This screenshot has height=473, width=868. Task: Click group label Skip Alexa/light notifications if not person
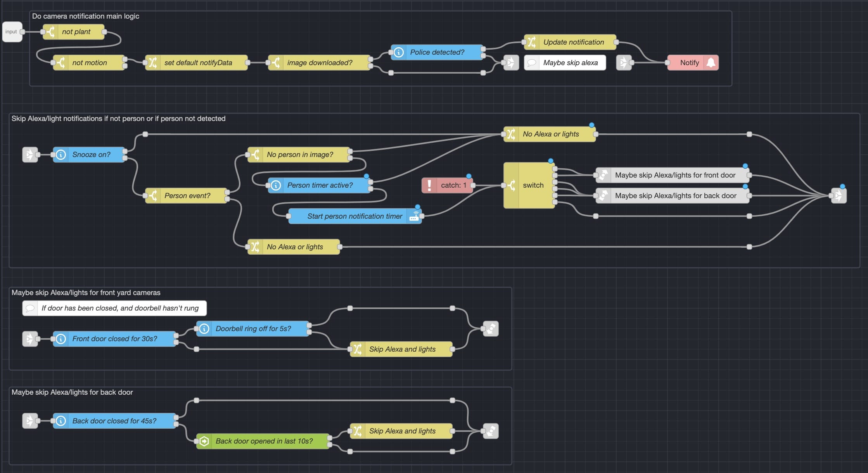118,119
